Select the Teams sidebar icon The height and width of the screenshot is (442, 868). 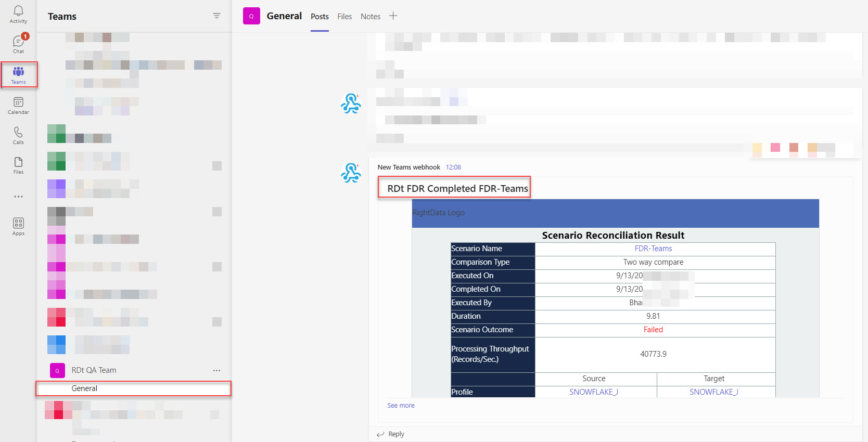(x=18, y=75)
